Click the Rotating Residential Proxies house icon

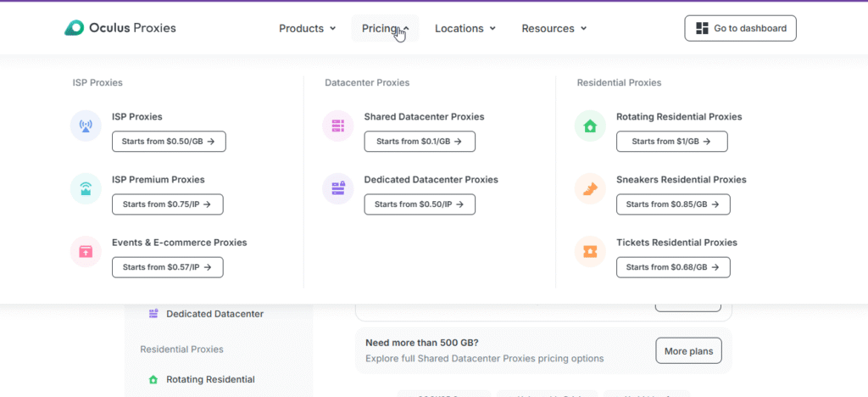(590, 126)
